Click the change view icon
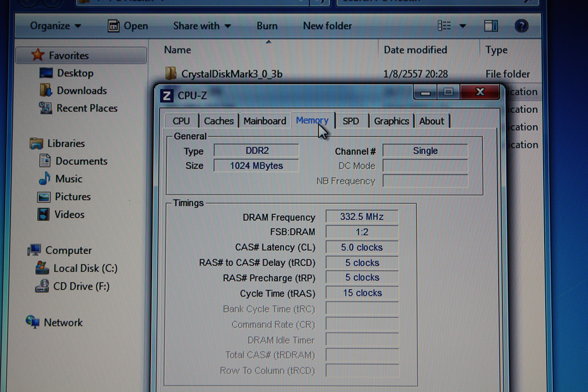 pos(445,26)
